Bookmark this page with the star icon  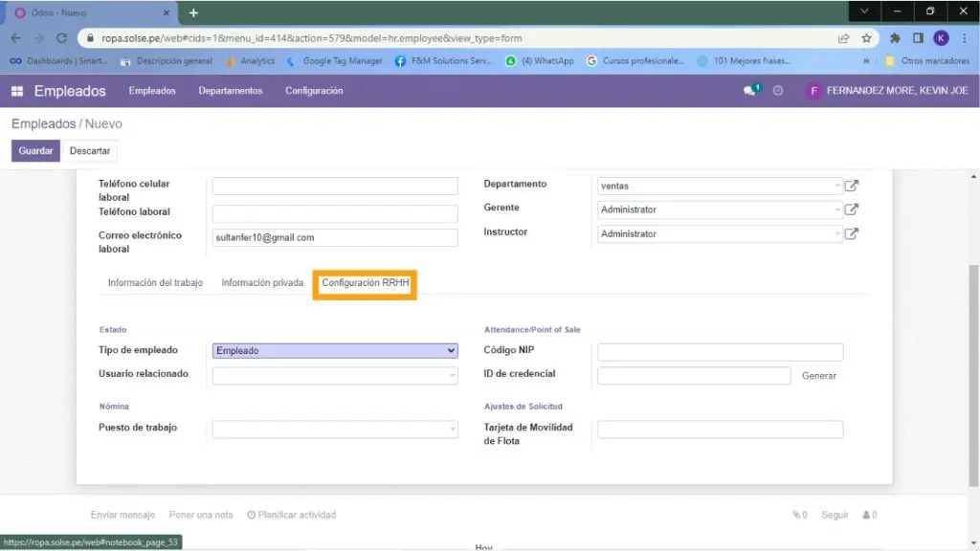(x=866, y=38)
